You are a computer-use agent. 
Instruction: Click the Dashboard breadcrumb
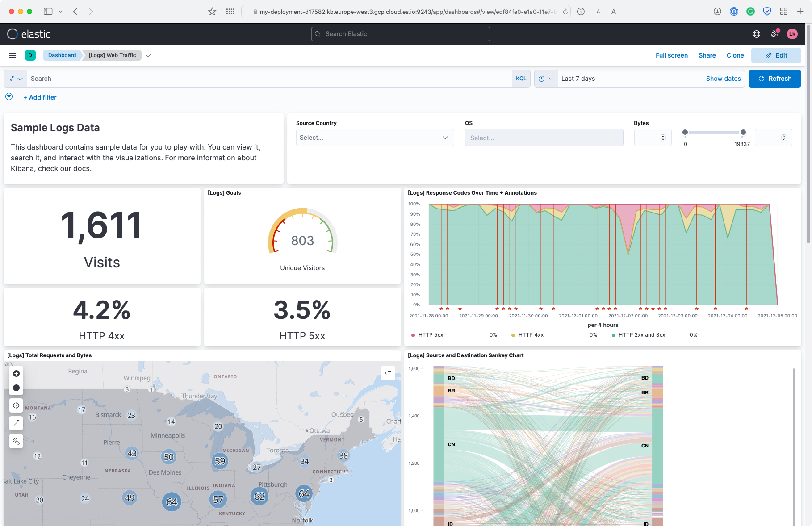pyautogui.click(x=62, y=55)
